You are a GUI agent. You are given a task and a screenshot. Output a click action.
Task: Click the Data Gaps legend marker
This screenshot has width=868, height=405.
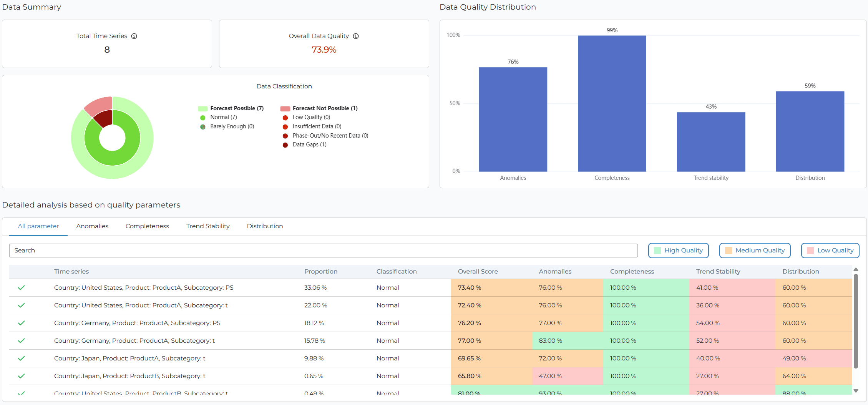(x=285, y=145)
